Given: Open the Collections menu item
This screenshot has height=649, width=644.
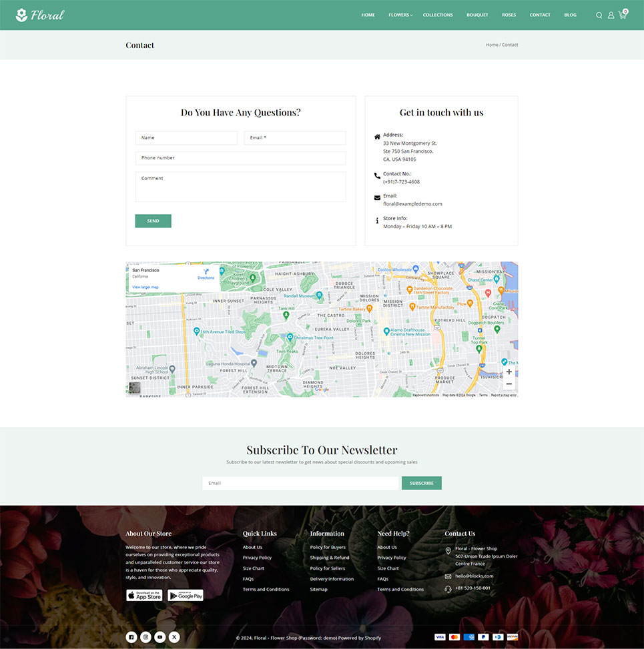Looking at the screenshot, I should pos(438,15).
